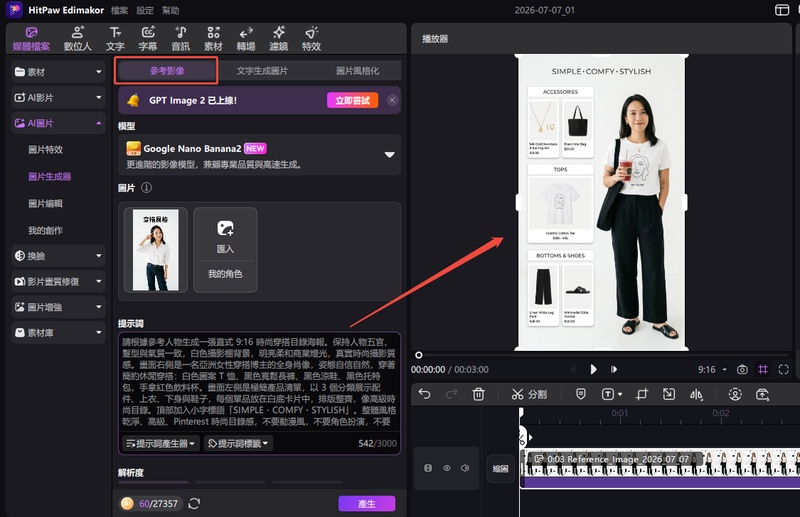Mute the track with the speaker icon
This screenshot has height=517, width=800.
[465, 468]
